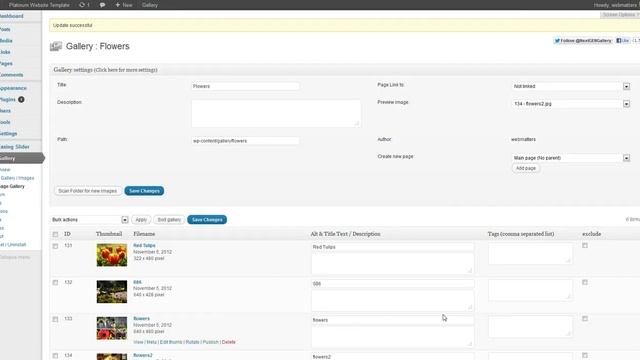This screenshot has height=360, width=640.
Task: Open the Bulk actions dropdown
Action: tap(89, 220)
